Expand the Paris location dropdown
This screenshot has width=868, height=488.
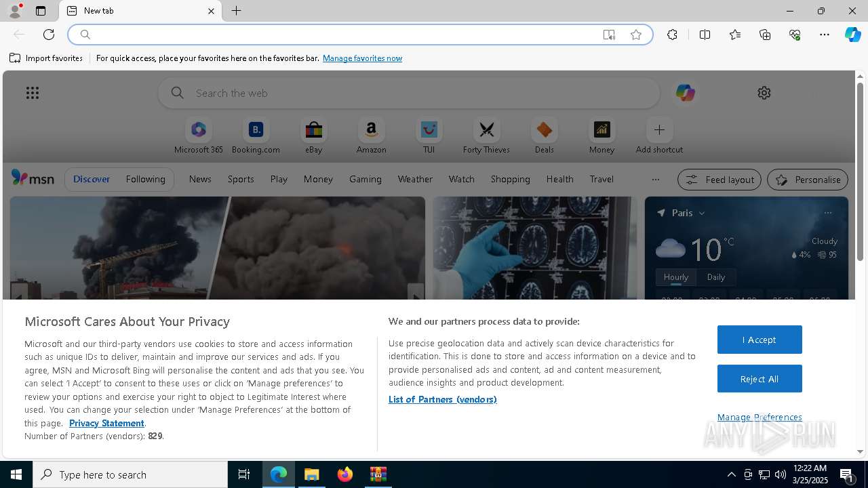tap(702, 213)
